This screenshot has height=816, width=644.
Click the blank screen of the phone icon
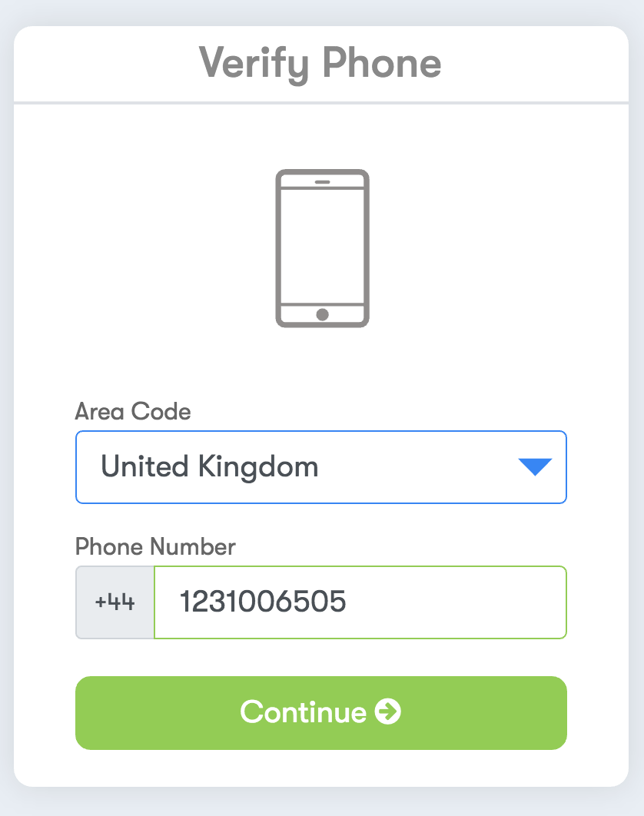point(322,246)
